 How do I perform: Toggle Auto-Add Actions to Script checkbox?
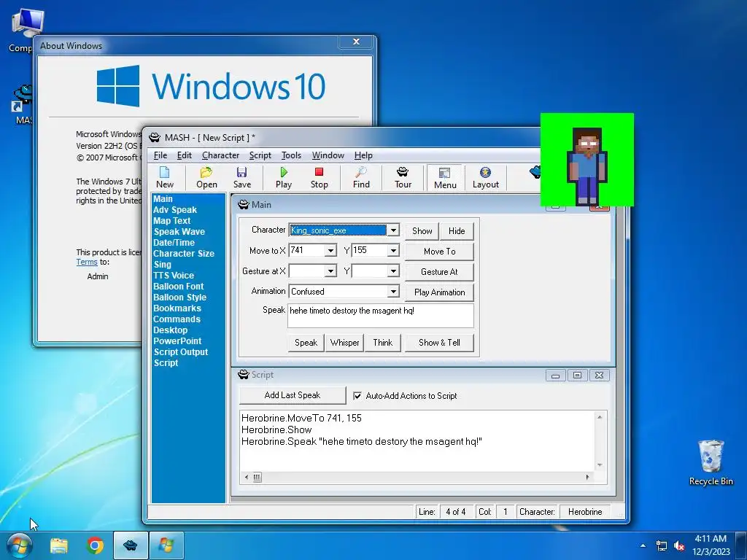coord(357,396)
